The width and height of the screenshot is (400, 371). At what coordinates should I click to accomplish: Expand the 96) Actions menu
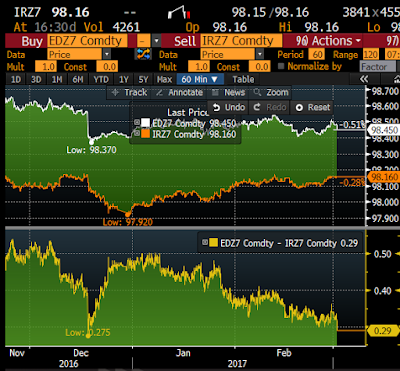tap(328, 41)
